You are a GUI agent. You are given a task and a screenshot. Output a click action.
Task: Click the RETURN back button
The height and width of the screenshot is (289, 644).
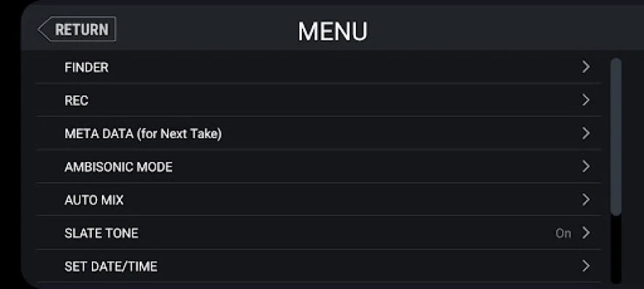pyautogui.click(x=77, y=30)
